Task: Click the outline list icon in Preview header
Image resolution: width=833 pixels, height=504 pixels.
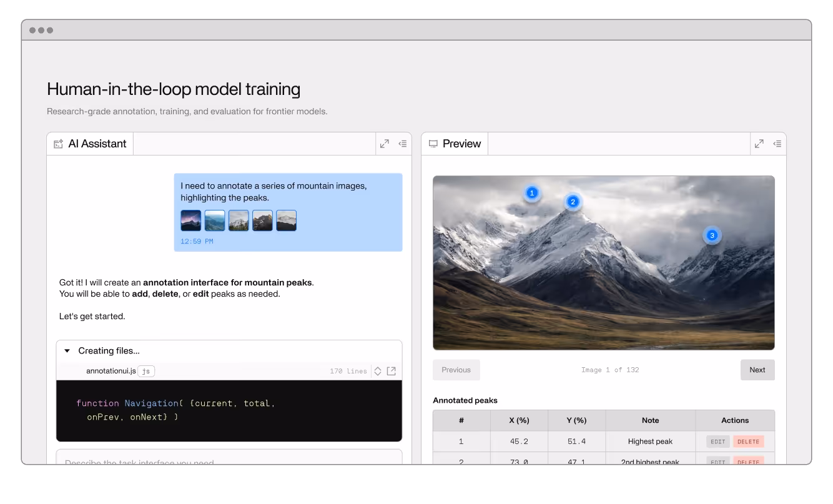Action: 777,143
